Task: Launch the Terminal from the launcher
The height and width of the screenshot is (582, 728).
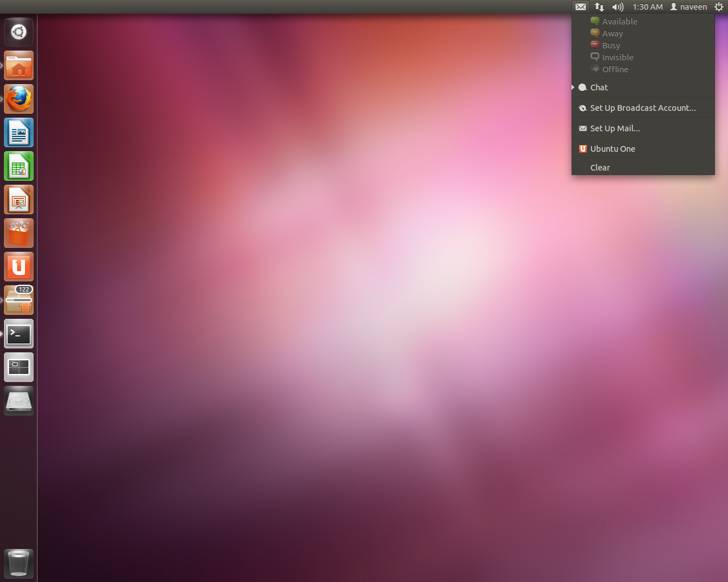Action: pyautogui.click(x=18, y=334)
